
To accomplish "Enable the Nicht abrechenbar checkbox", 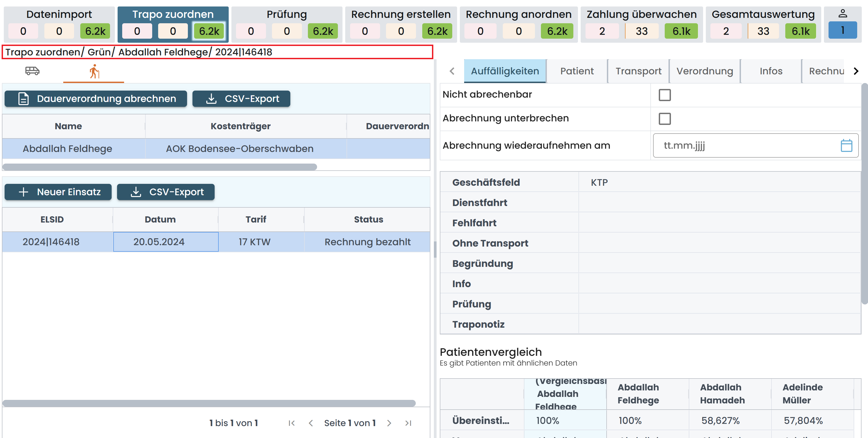I will [664, 95].
